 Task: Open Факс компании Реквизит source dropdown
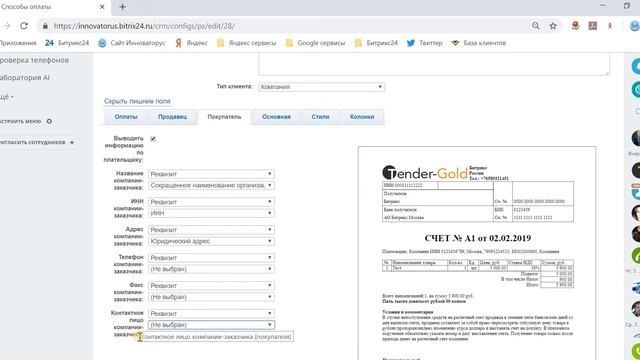(x=211, y=286)
